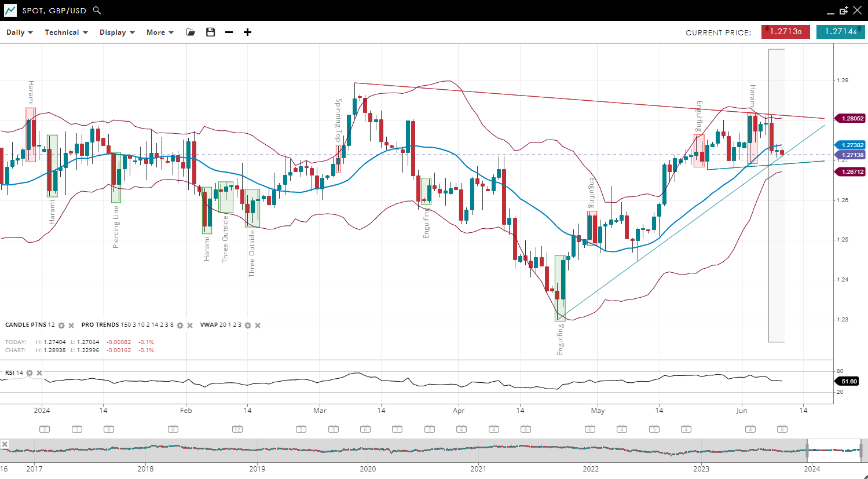Click the left handle of navigator range slider
The width and height of the screenshot is (868, 479).
(x=807, y=451)
